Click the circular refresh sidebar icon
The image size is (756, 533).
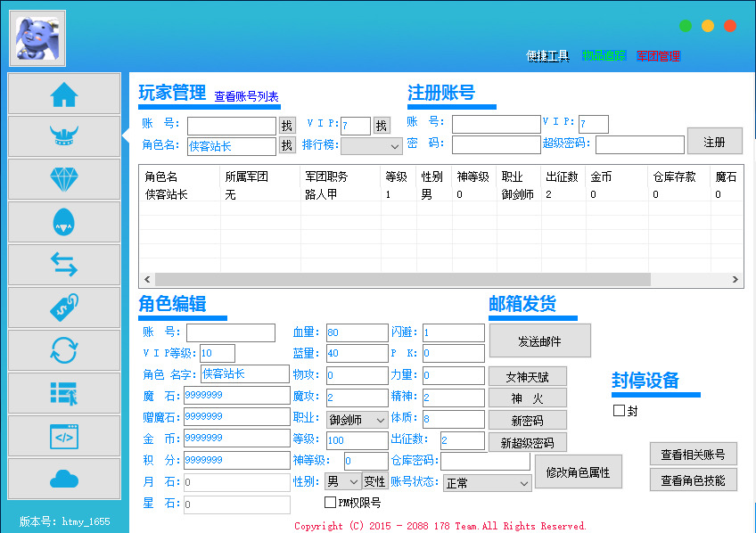[x=64, y=350]
